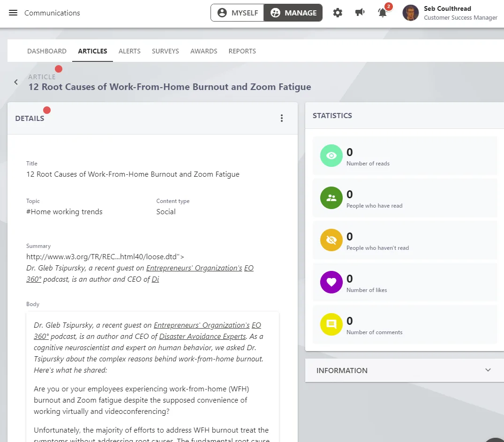Click the green eye Number of reads icon
504x442 pixels.
(x=331, y=156)
